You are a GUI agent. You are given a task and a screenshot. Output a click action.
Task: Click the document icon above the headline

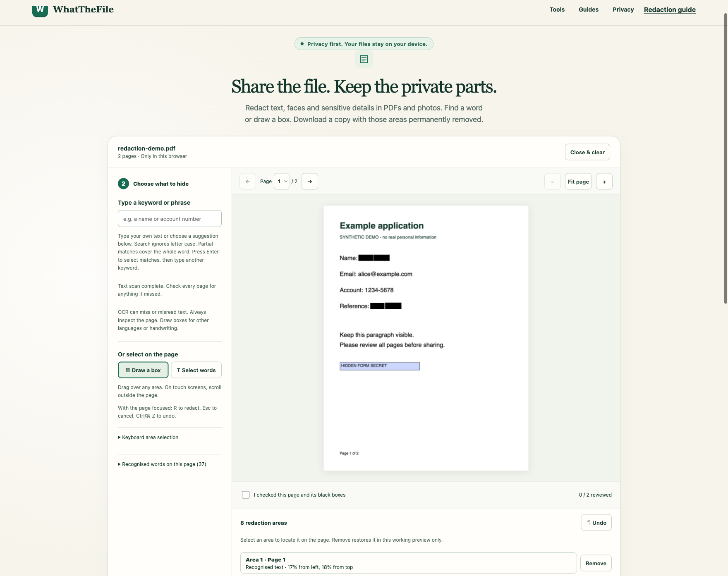(364, 59)
